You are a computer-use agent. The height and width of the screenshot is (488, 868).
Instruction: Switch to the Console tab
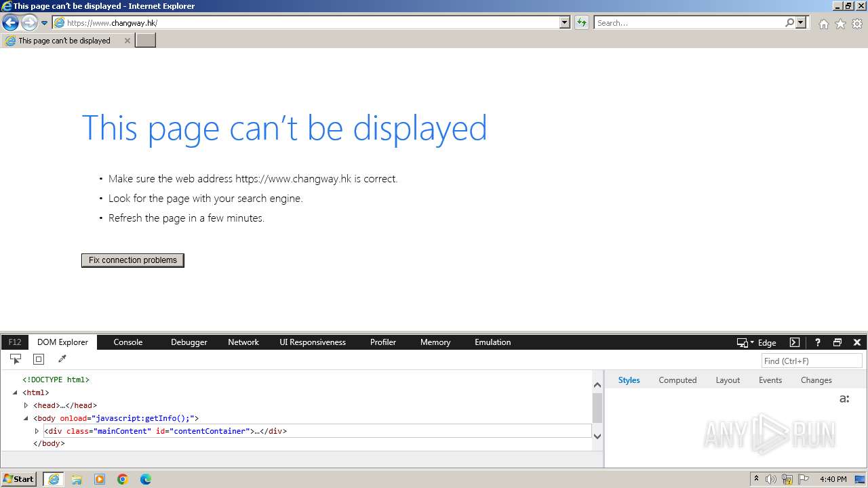pos(128,342)
